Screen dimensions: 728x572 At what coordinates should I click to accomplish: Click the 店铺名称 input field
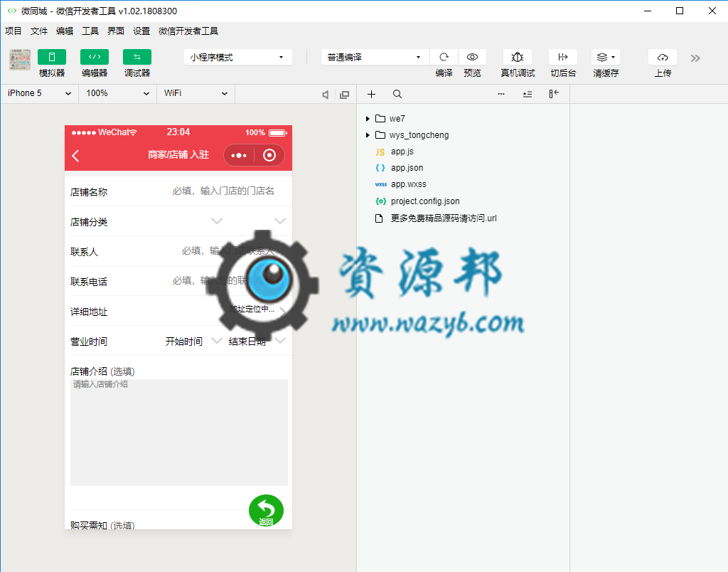224,191
